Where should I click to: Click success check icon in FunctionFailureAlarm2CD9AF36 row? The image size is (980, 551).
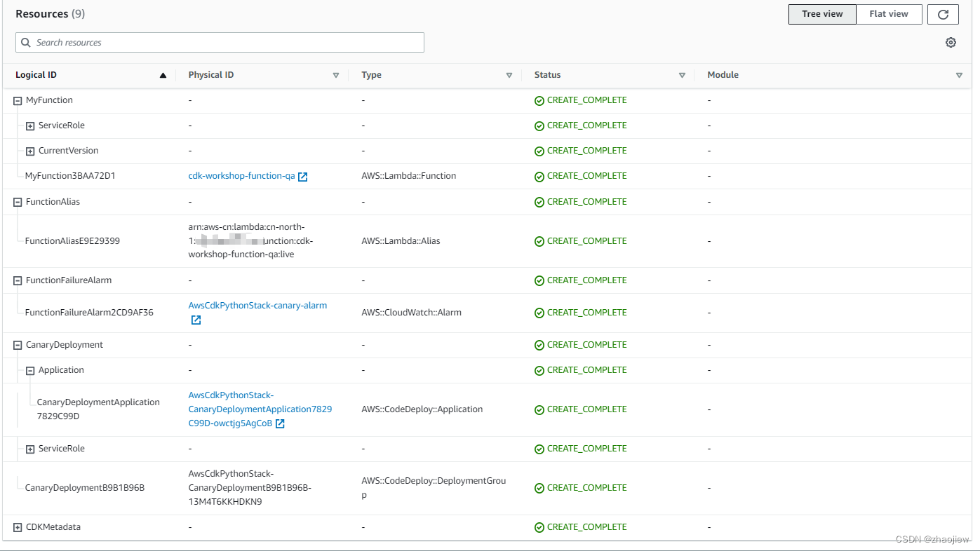click(539, 313)
